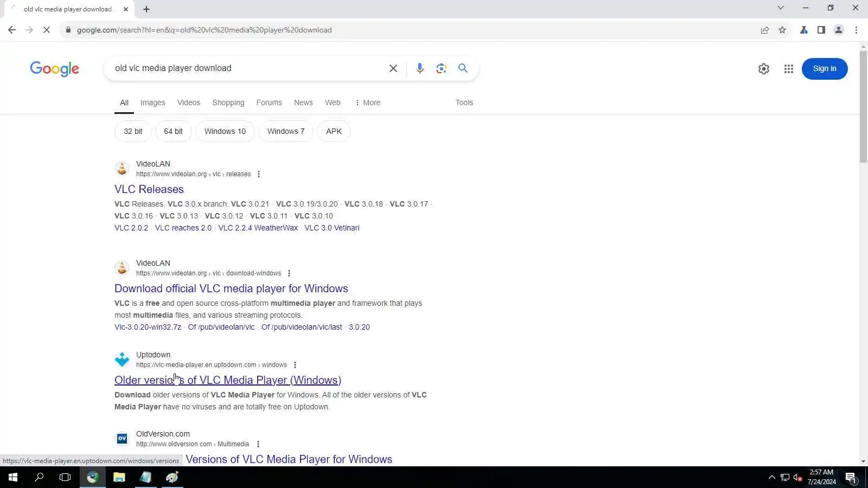Share this page via the share icon
Viewport: 868px width, 488px height.
click(x=765, y=30)
